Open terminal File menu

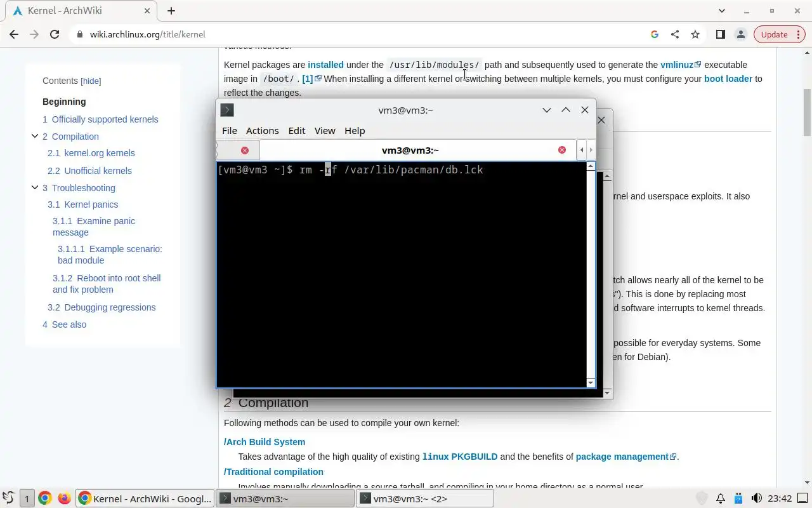pos(229,131)
